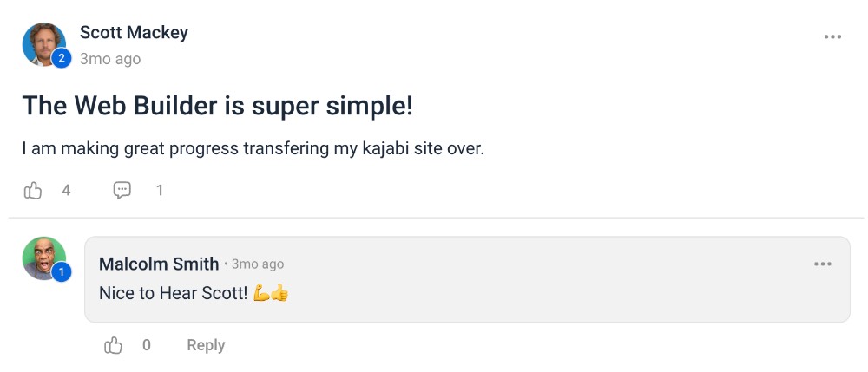Viewport: 868px width, 372px height.
Task: Click the comment's like count of 0
Action: (x=147, y=345)
